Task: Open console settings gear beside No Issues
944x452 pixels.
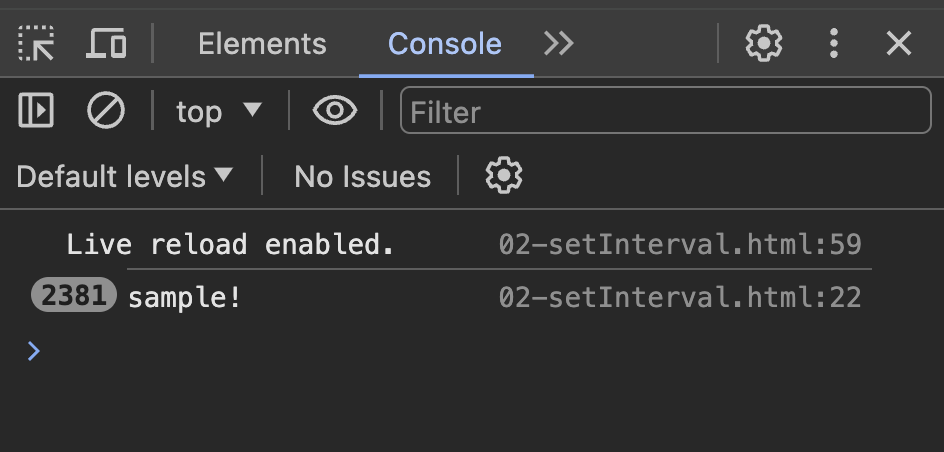Action: coord(503,176)
